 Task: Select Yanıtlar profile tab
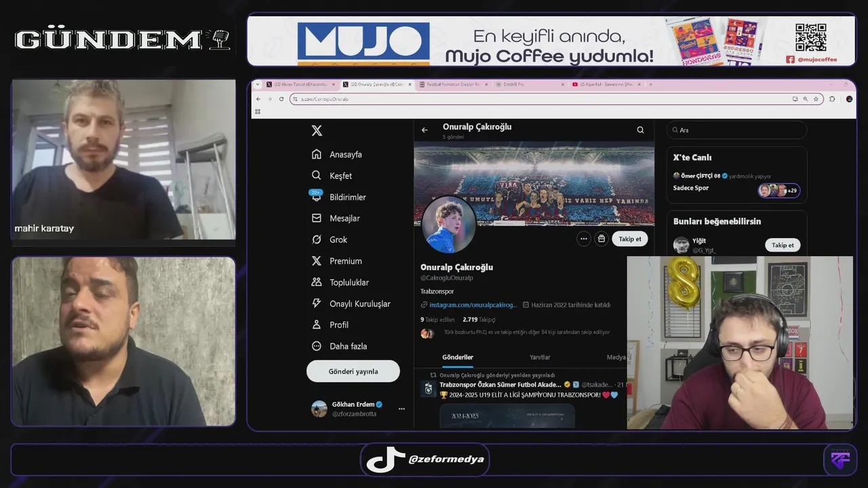(x=540, y=357)
